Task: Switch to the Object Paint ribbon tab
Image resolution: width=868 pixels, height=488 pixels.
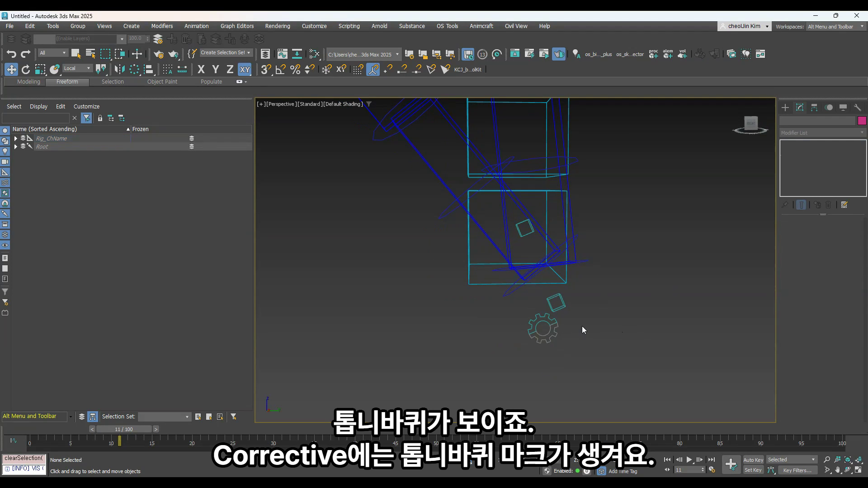Action: tap(162, 82)
